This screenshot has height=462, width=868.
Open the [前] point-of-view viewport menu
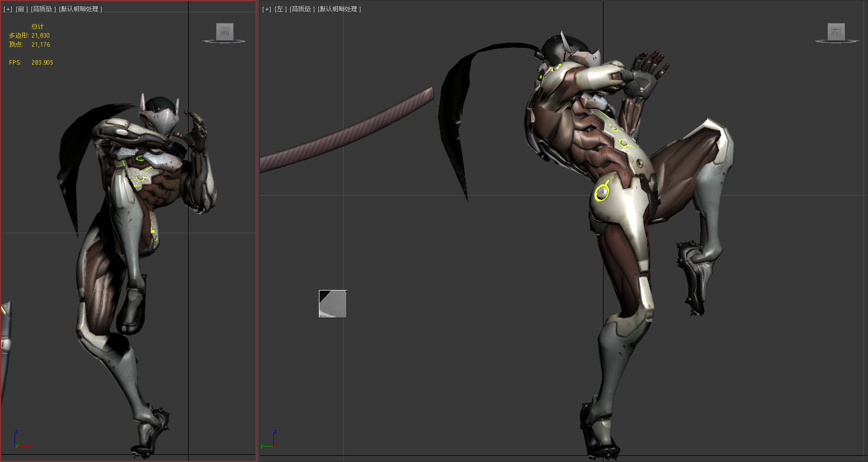(x=22, y=9)
